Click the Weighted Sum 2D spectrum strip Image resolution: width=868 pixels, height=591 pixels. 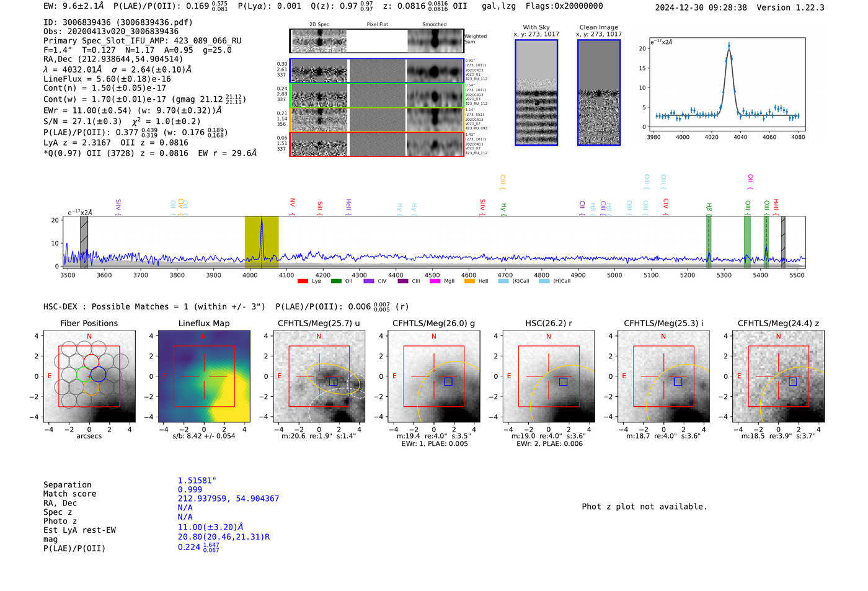click(x=376, y=41)
